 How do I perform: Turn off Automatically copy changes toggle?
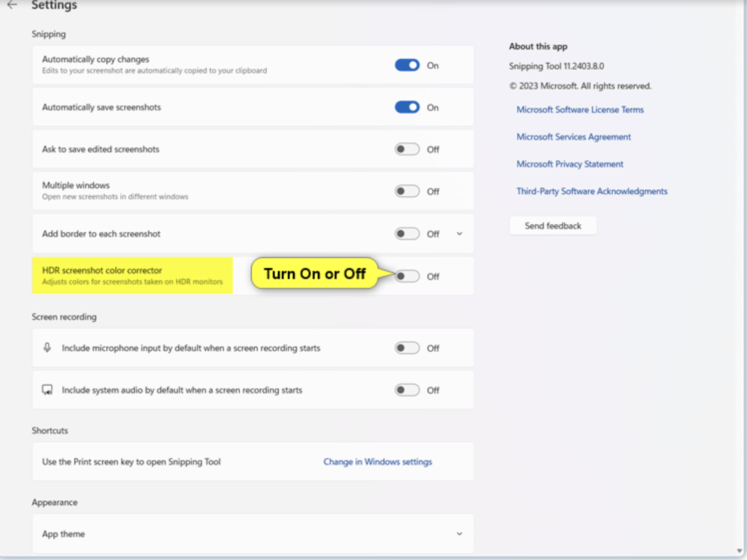(407, 65)
